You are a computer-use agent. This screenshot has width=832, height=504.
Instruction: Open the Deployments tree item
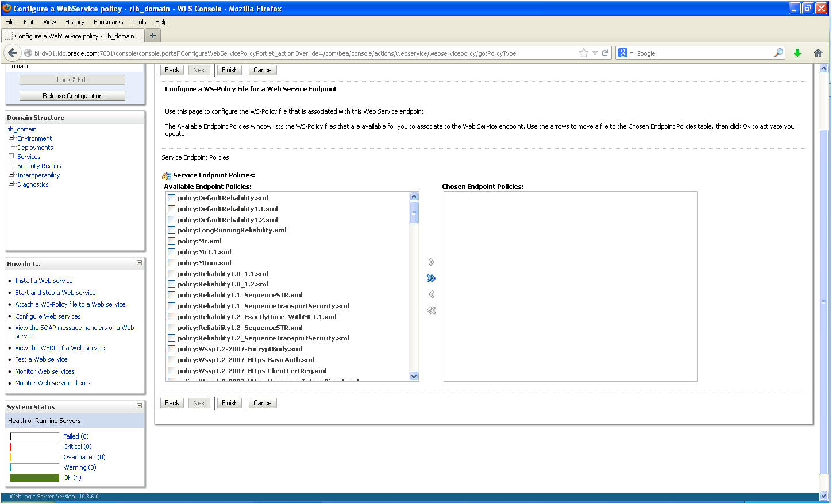coord(35,148)
